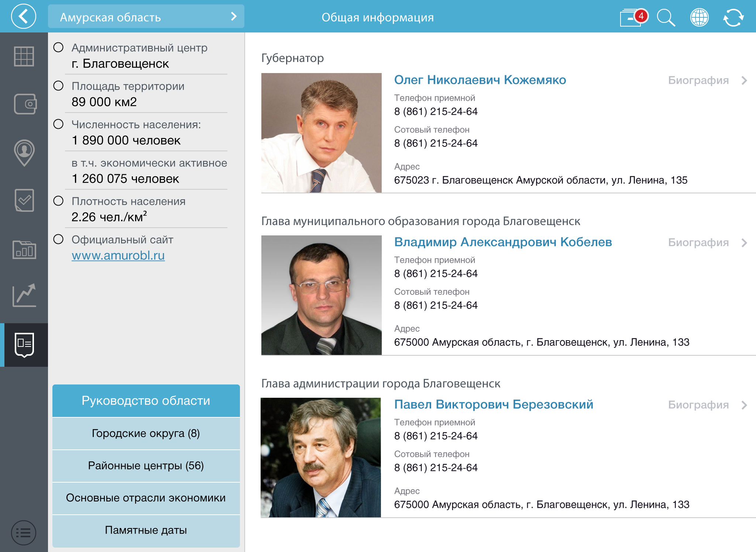Viewport: 756px width, 552px height.
Task: Open Владимир Александрович Кобелев profile name
Action: pos(503,242)
